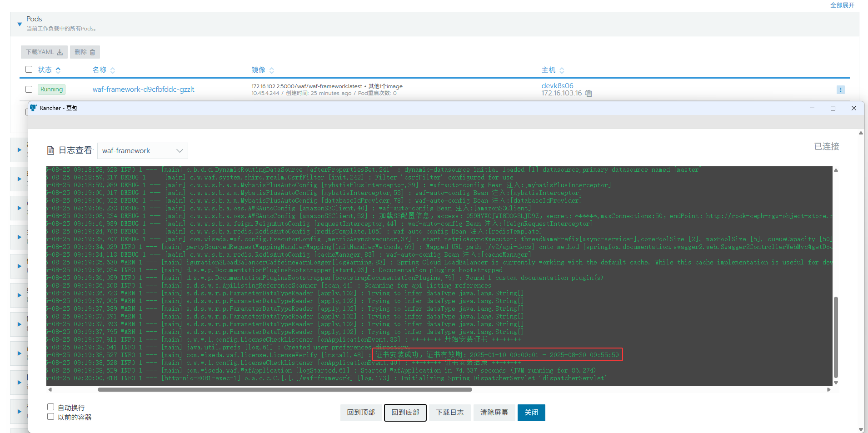This screenshot has height=433, width=868.
Task: Collapse the Pods section triangle
Action: pos(20,24)
